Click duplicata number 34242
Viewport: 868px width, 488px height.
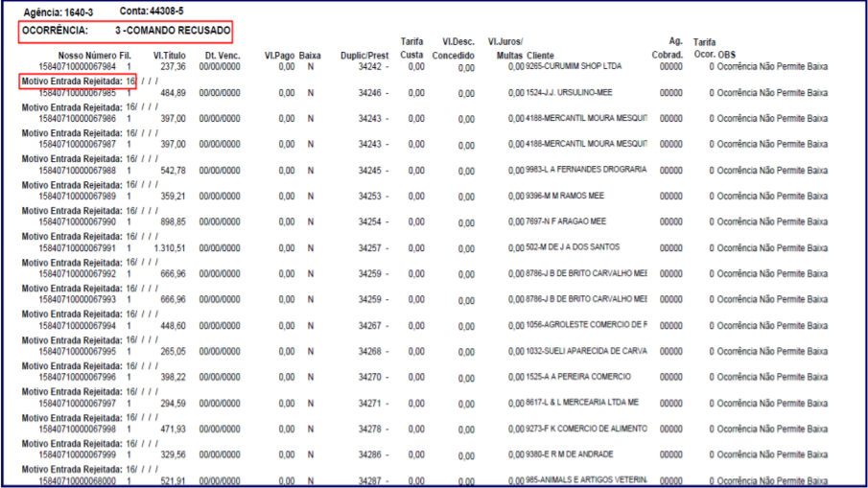370,67
